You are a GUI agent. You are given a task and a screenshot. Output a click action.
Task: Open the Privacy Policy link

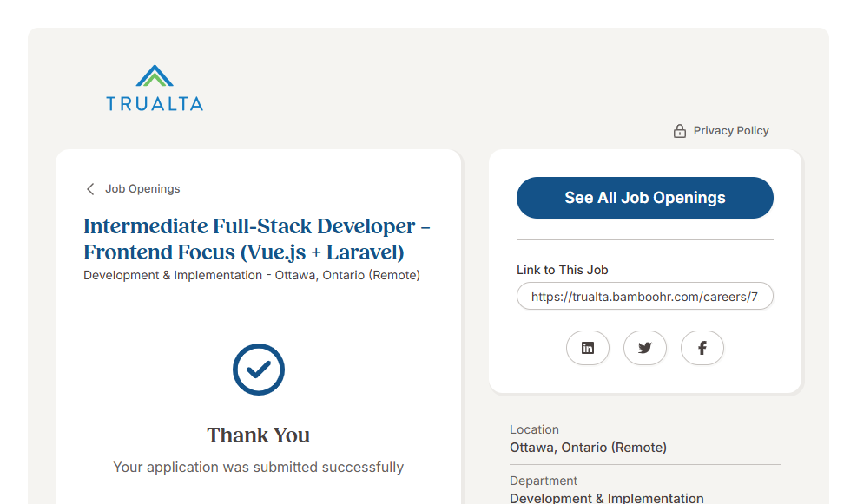[731, 131]
